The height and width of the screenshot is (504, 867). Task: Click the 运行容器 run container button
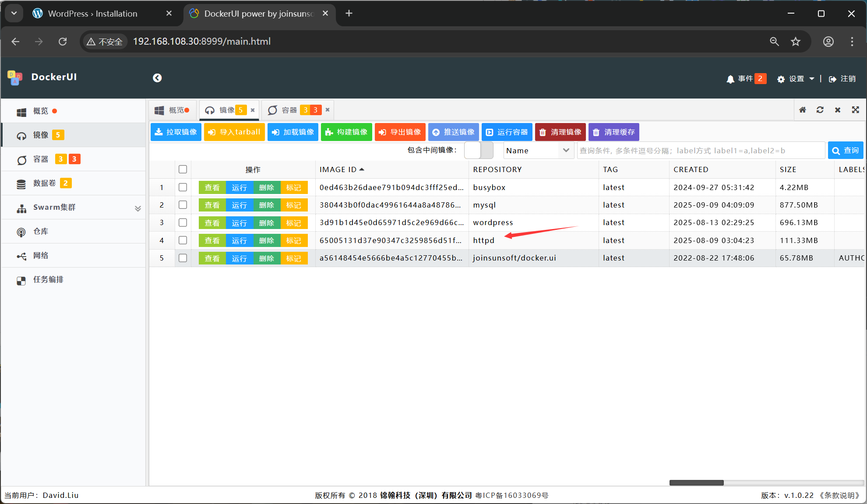tap(507, 132)
